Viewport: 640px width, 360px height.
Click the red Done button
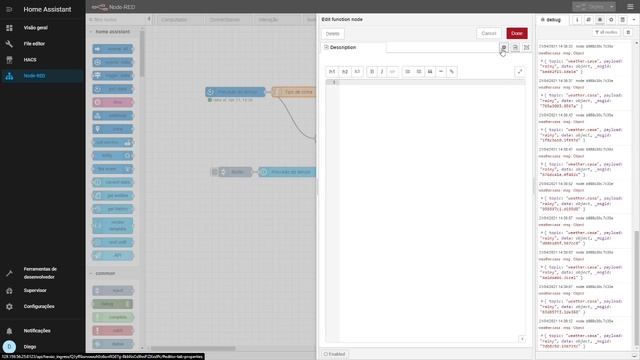517,33
